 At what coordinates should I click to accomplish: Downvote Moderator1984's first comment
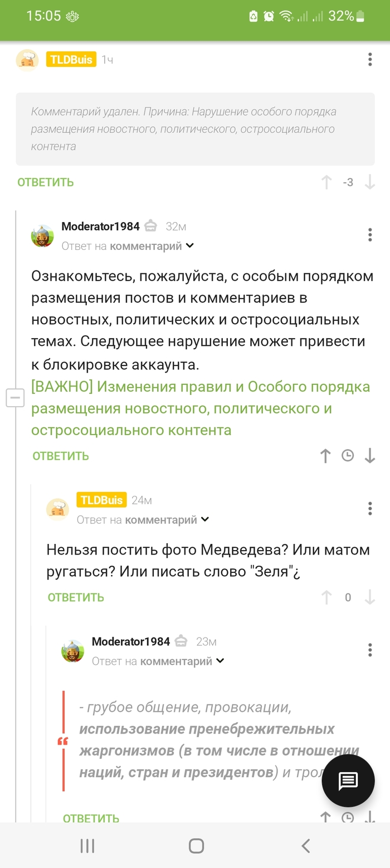(369, 456)
